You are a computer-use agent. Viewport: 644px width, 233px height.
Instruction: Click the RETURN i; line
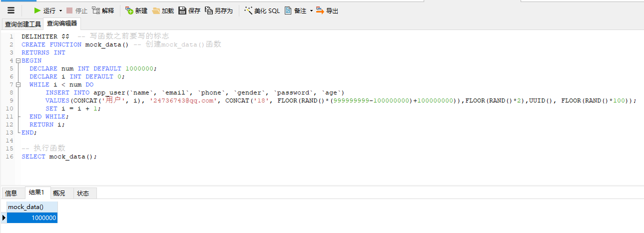coord(47,124)
